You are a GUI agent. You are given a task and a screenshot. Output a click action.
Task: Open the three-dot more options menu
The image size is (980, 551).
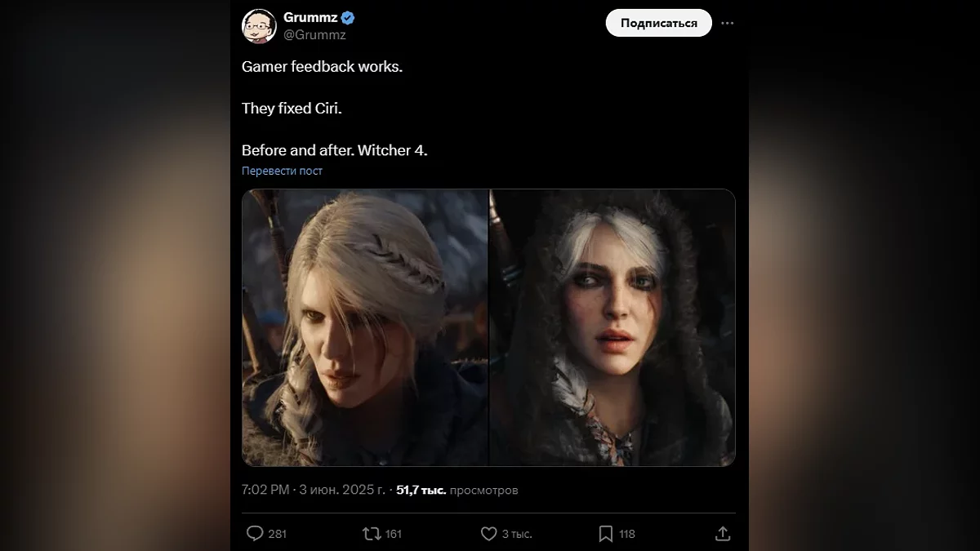coord(728,23)
